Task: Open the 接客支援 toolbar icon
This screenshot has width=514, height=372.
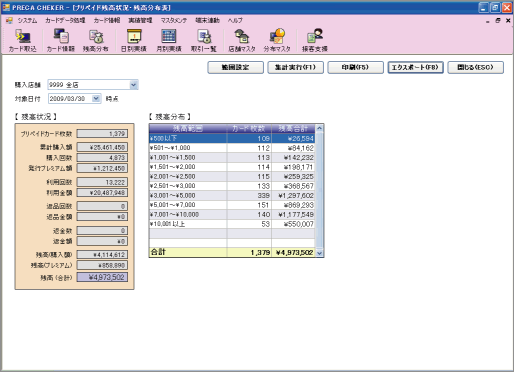Action: pyautogui.click(x=315, y=40)
